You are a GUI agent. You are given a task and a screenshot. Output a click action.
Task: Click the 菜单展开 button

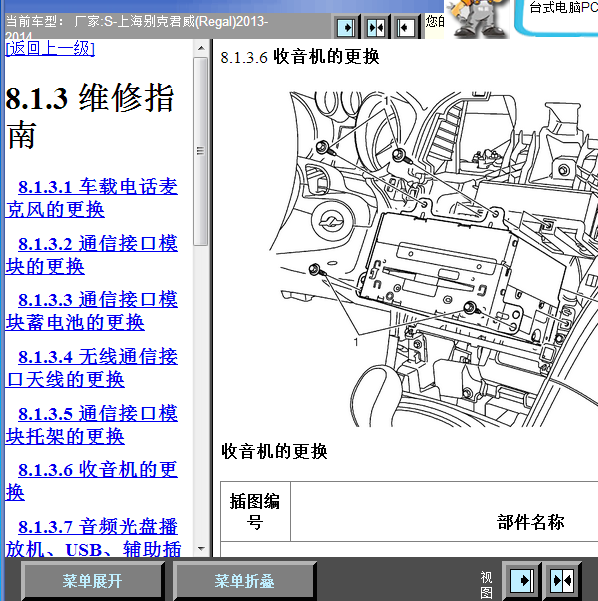(x=93, y=581)
